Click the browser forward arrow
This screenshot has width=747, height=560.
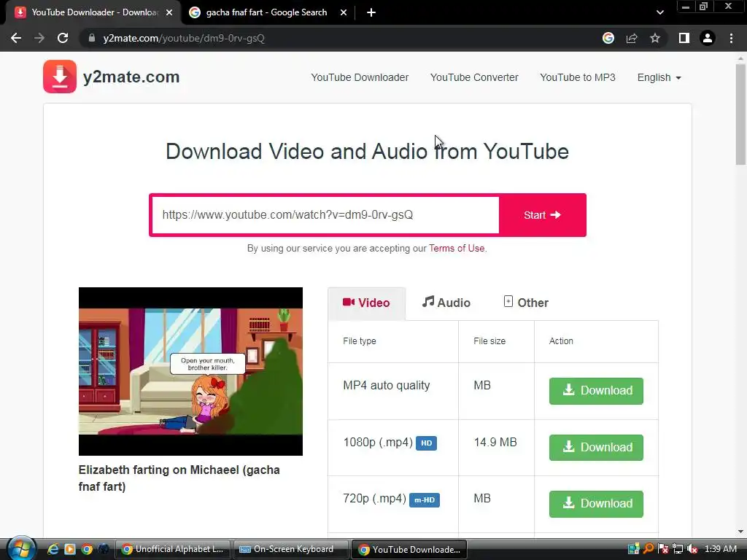click(39, 38)
